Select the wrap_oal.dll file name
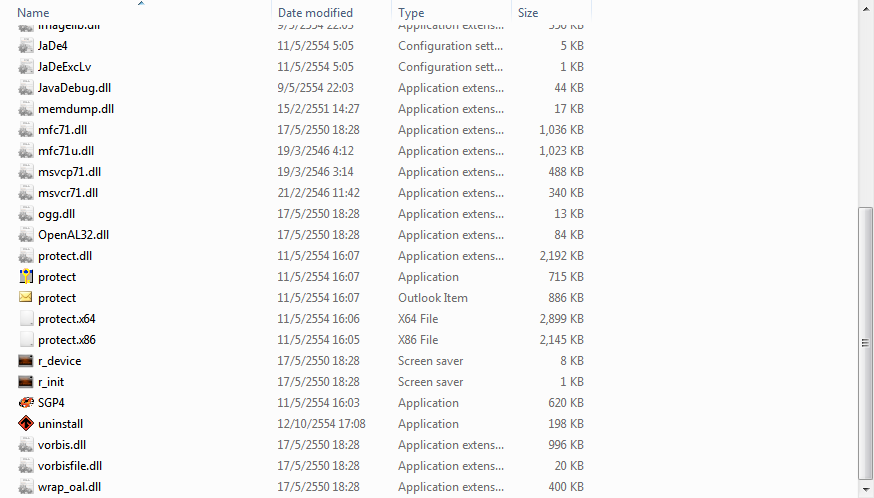The image size is (874, 498). pyautogui.click(x=70, y=487)
